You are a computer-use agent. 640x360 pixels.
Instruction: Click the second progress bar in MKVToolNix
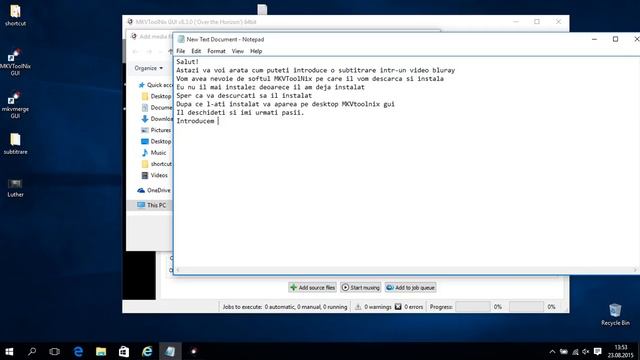pos(526,307)
